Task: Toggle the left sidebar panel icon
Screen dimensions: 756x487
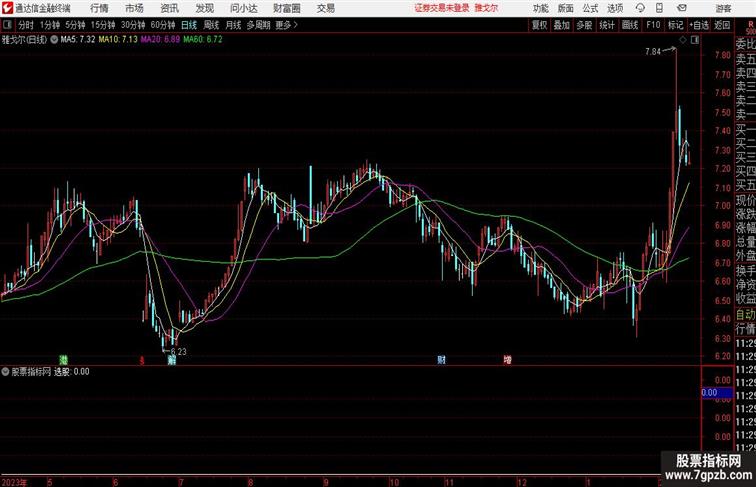Action: tap(7, 25)
